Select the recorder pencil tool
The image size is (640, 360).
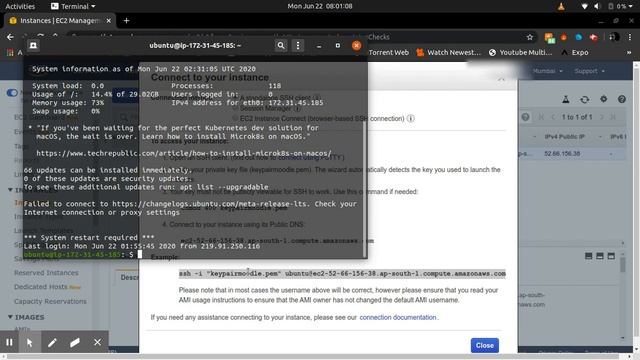point(52,342)
